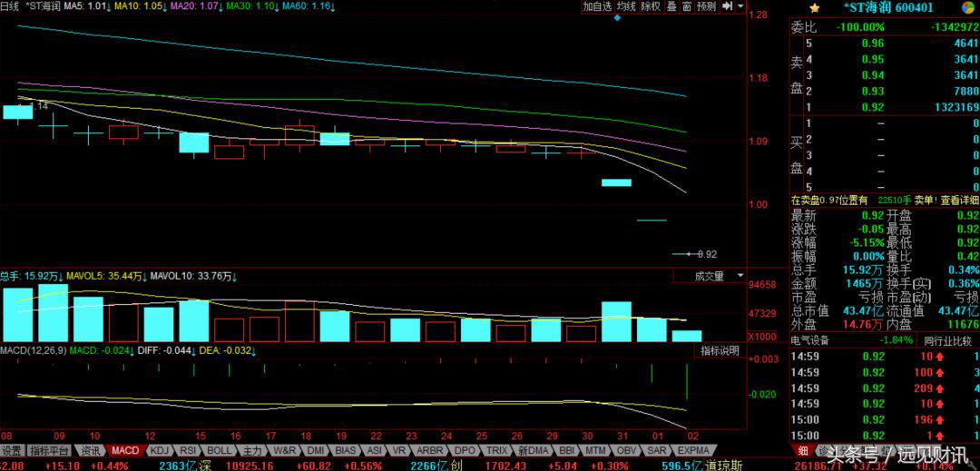This screenshot has height=471, width=980.
Task: Click the 总市值 43.47亿 value
Action: (862, 310)
